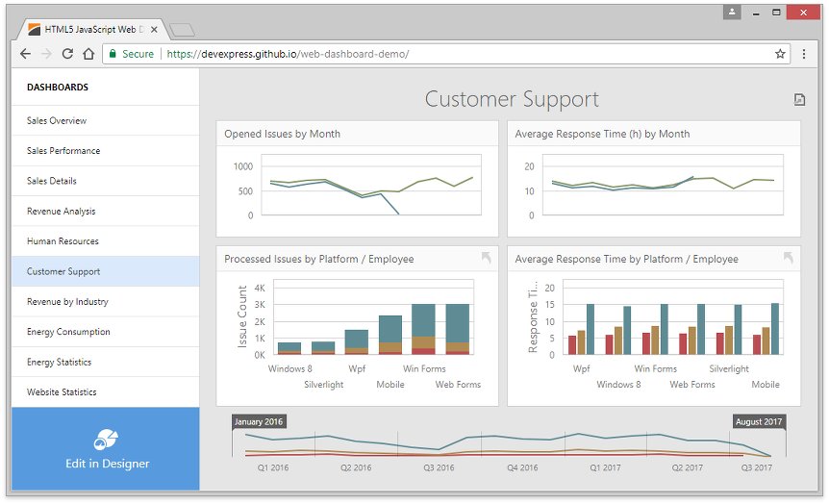829x504 pixels.
Task: Click the green secure padlock icon
Action: click(x=113, y=54)
